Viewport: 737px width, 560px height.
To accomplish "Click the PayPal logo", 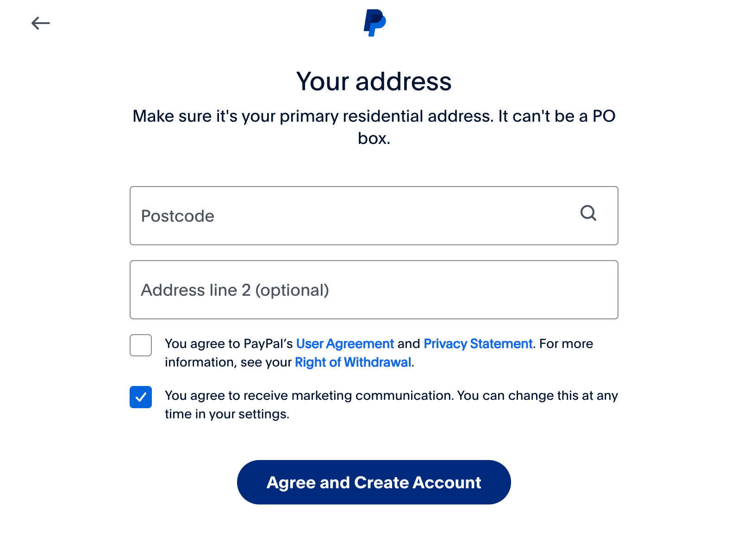I will [x=375, y=23].
